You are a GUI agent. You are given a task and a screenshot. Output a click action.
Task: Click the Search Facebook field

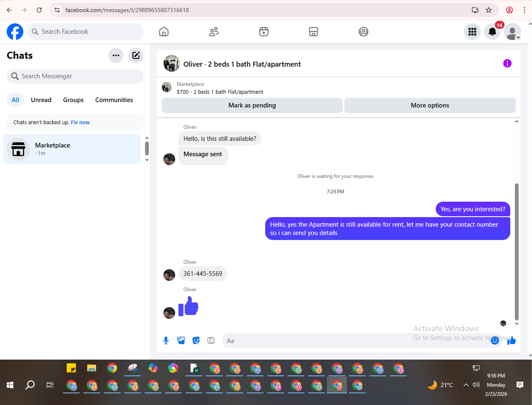pos(85,32)
